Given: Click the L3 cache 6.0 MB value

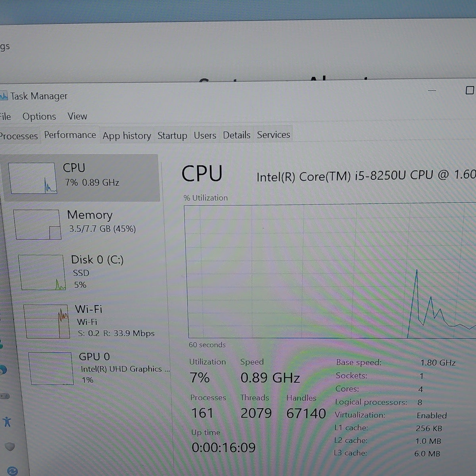Looking at the screenshot, I should (x=427, y=454).
